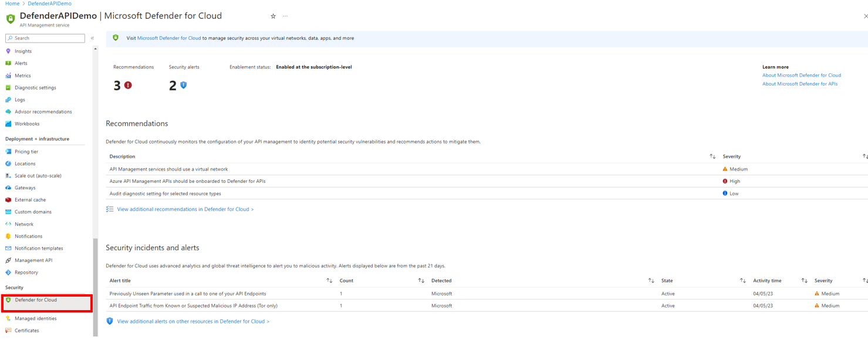
Task: Click the Management API icon
Action: click(8, 260)
